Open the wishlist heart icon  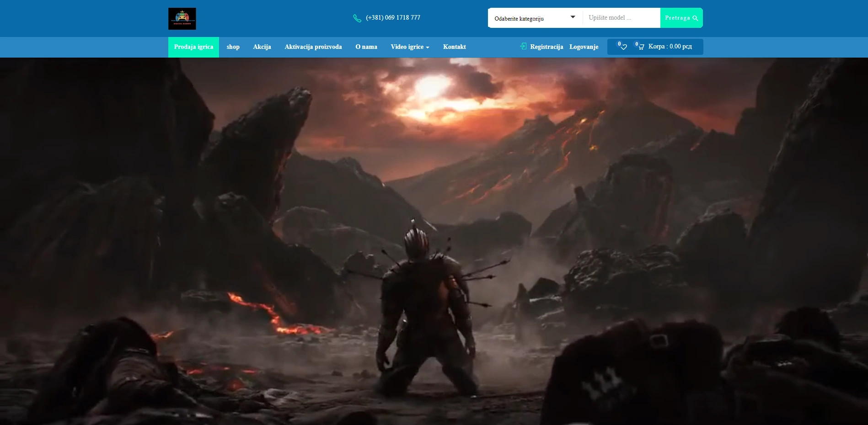pos(623,47)
